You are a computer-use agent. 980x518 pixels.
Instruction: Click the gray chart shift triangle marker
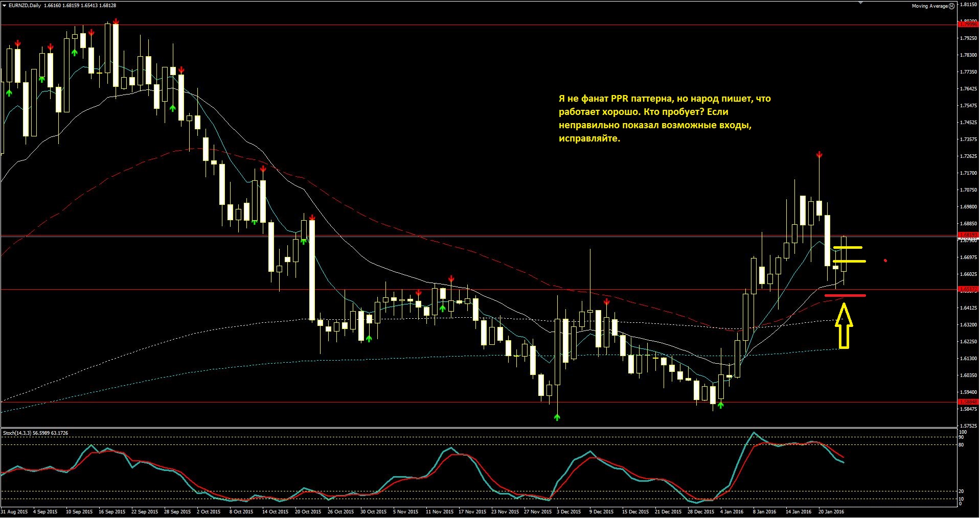pos(860,3)
